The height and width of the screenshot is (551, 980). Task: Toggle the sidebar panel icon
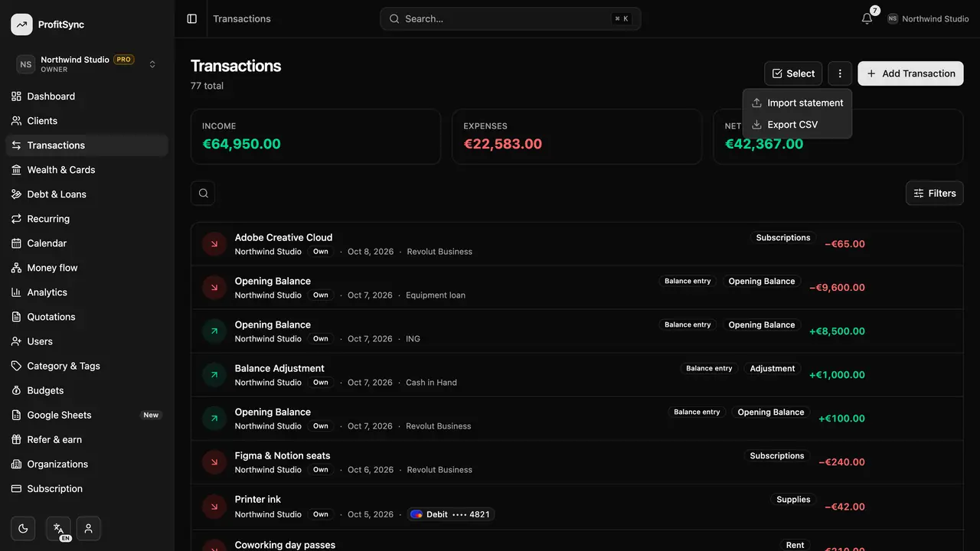pyautogui.click(x=192, y=18)
